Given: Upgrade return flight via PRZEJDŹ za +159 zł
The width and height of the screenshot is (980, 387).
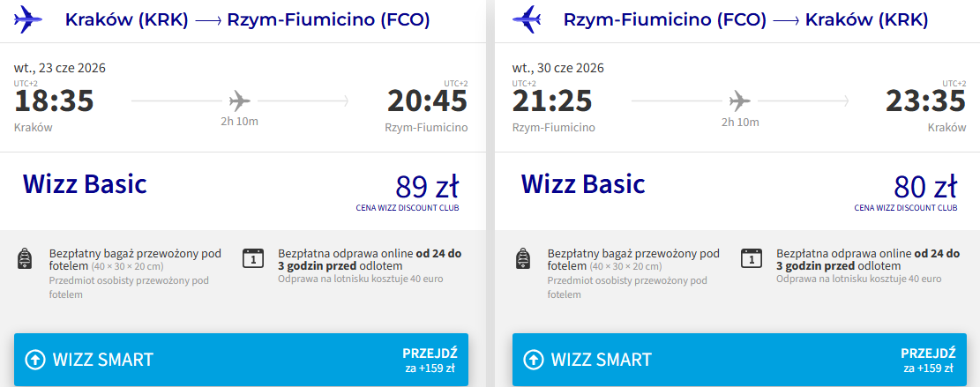Looking at the screenshot, I should click(x=928, y=360).
